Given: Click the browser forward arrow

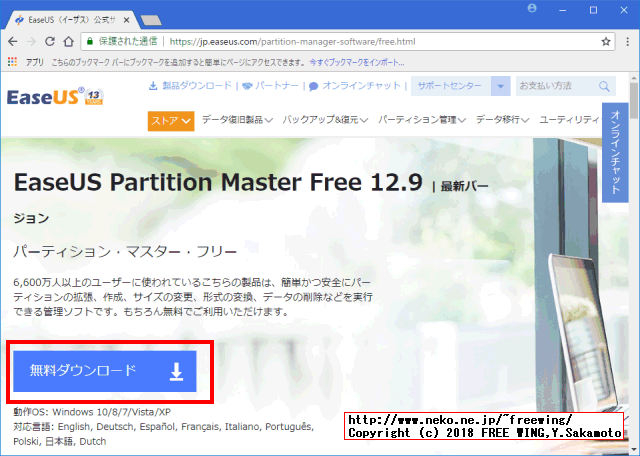Looking at the screenshot, I should point(31,42).
